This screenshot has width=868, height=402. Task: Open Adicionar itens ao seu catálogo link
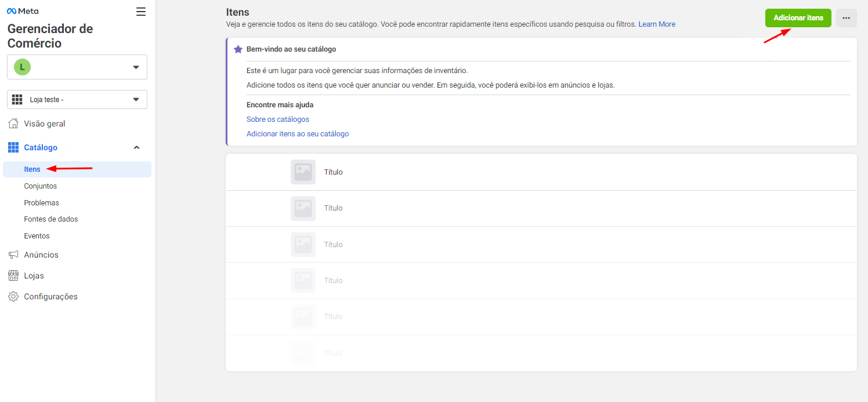click(x=298, y=134)
